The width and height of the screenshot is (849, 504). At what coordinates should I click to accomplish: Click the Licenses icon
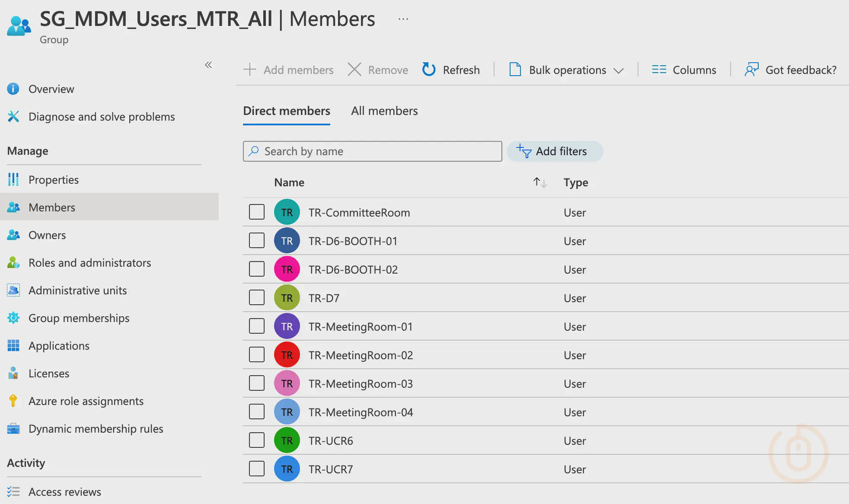click(13, 373)
